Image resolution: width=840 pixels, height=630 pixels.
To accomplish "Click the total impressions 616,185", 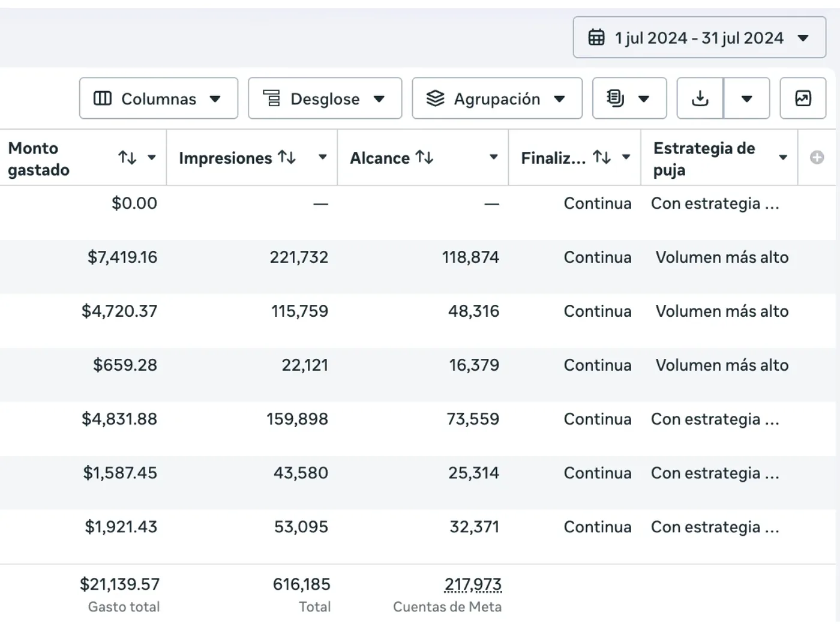I will pyautogui.click(x=301, y=584).
